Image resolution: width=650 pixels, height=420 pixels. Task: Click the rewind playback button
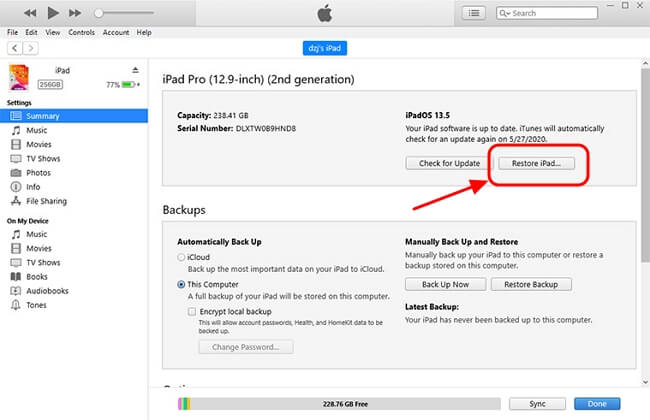coord(30,13)
